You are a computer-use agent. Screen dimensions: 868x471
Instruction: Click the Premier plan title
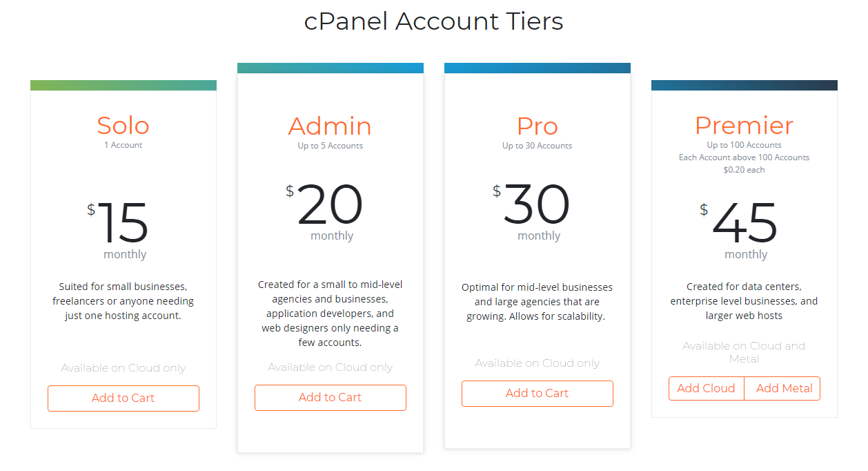pos(744,125)
